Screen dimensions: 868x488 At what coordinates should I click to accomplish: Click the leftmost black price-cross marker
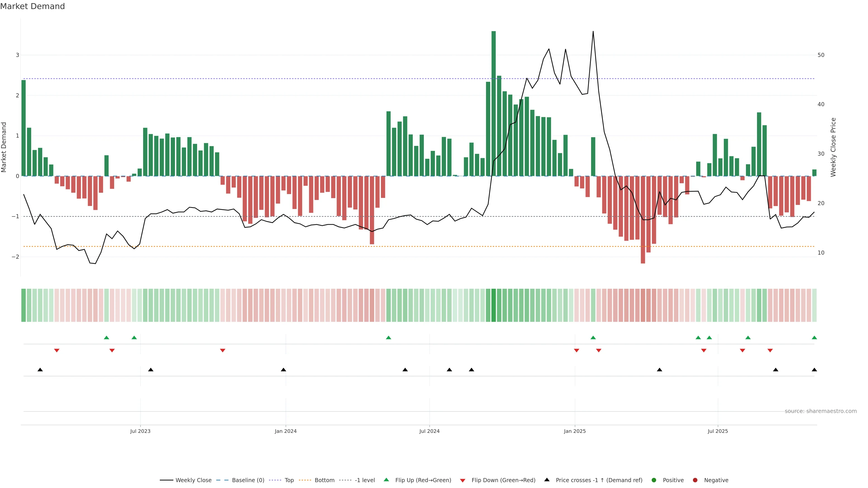(x=40, y=370)
